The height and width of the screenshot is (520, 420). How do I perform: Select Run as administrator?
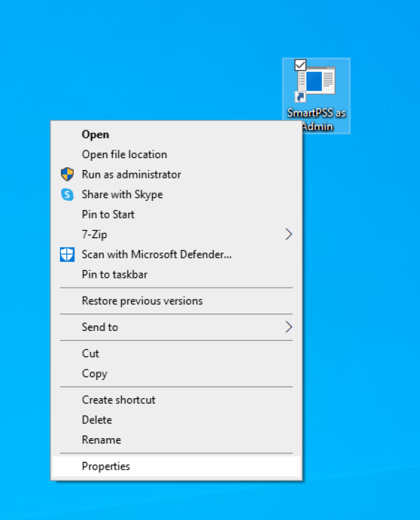[131, 174]
